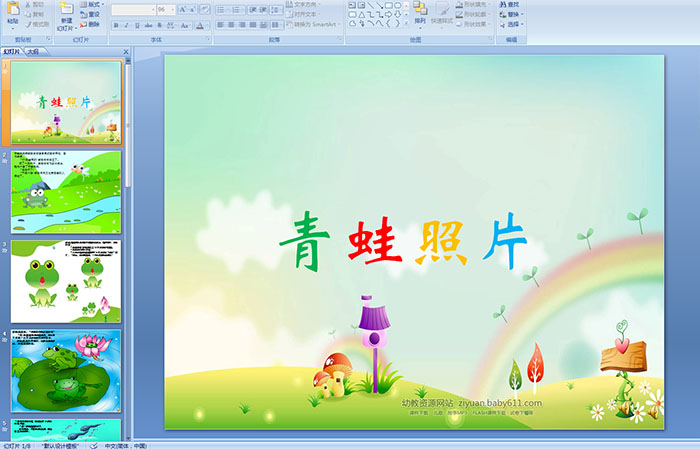Open the font size dropdown
Viewport: 700px width, 449px height.
(x=171, y=9)
